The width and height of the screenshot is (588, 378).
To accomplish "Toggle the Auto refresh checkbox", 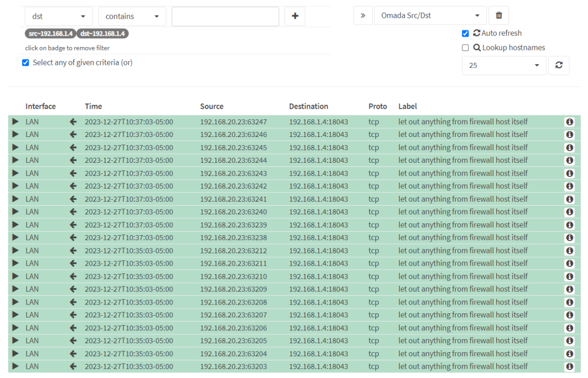I will (465, 34).
